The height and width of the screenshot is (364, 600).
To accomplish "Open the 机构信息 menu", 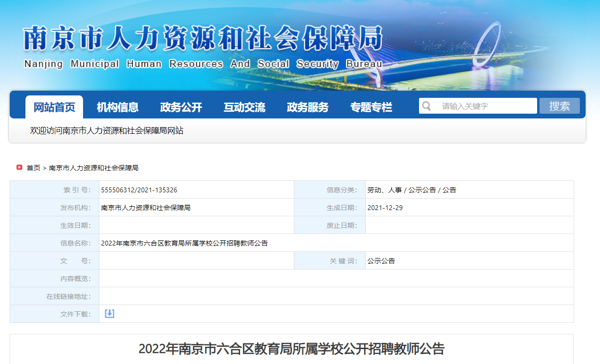I will [x=118, y=107].
